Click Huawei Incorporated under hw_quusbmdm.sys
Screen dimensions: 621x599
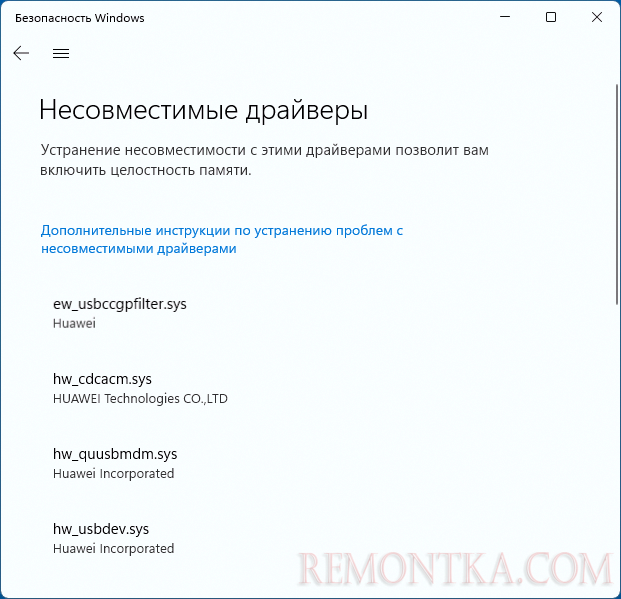pyautogui.click(x=113, y=473)
